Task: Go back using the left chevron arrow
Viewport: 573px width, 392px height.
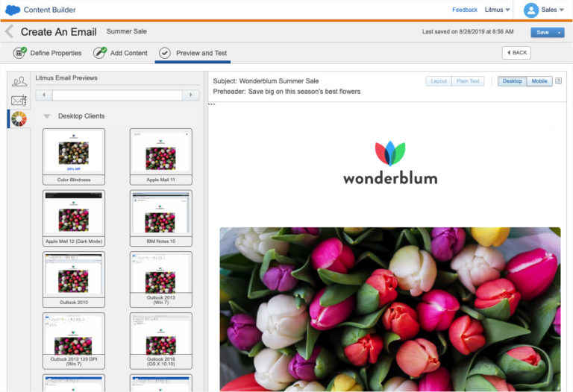Action: click(x=10, y=31)
